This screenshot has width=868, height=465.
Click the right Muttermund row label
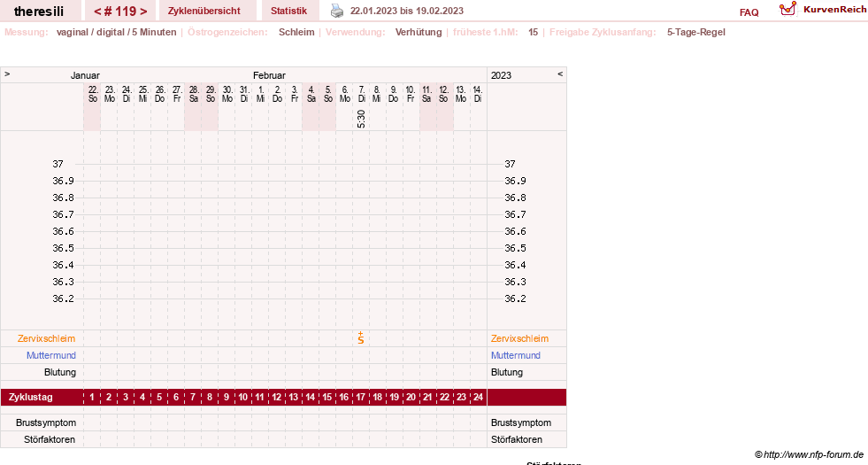[515, 355]
